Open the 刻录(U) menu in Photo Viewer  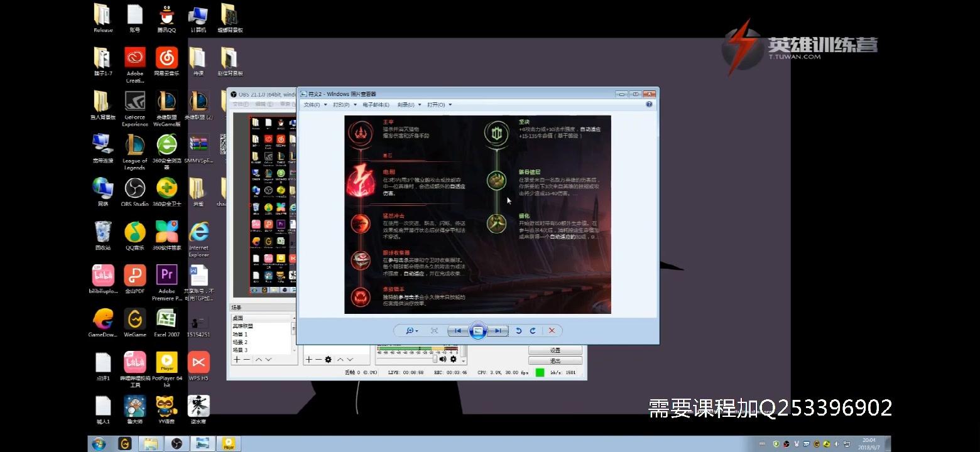pyautogui.click(x=408, y=105)
